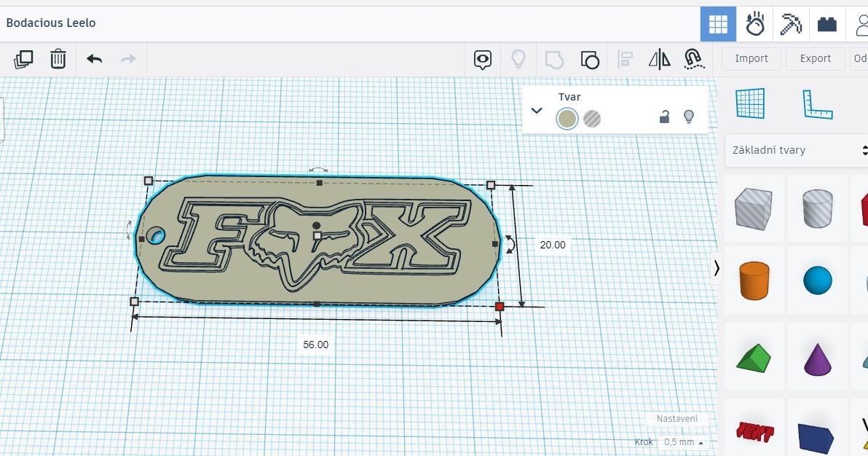The image size is (868, 456).
Task: Redo the undone action
Action: click(128, 59)
